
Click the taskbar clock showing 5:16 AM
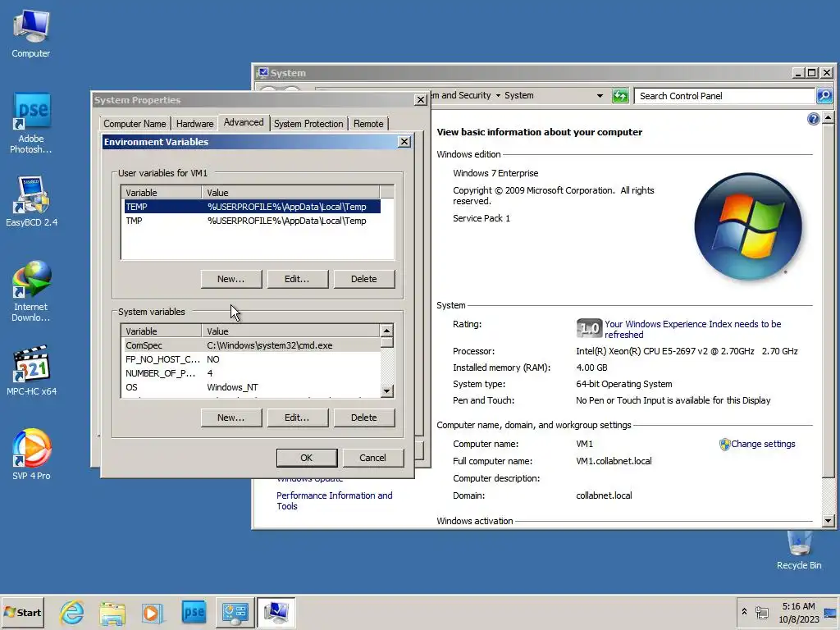(x=799, y=612)
